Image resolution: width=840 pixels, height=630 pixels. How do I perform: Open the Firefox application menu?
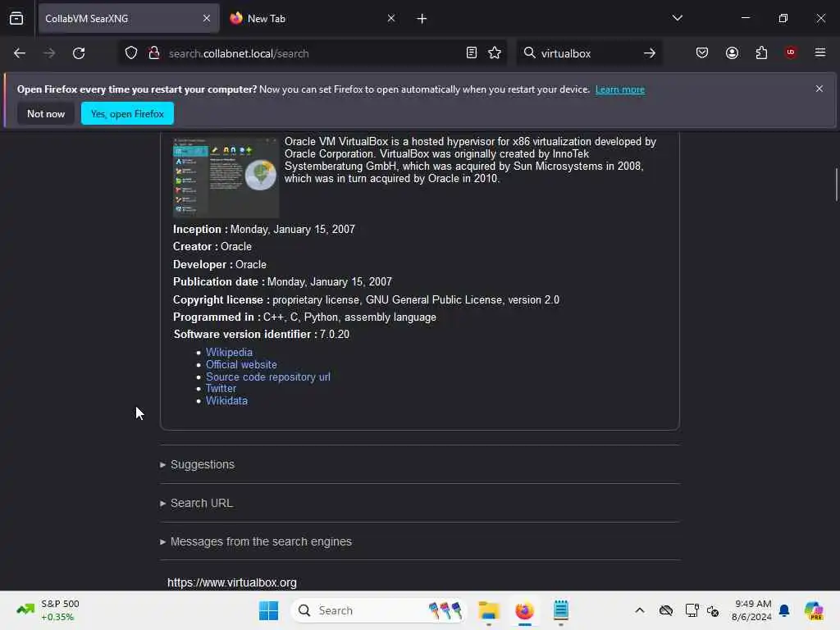pyautogui.click(x=819, y=52)
